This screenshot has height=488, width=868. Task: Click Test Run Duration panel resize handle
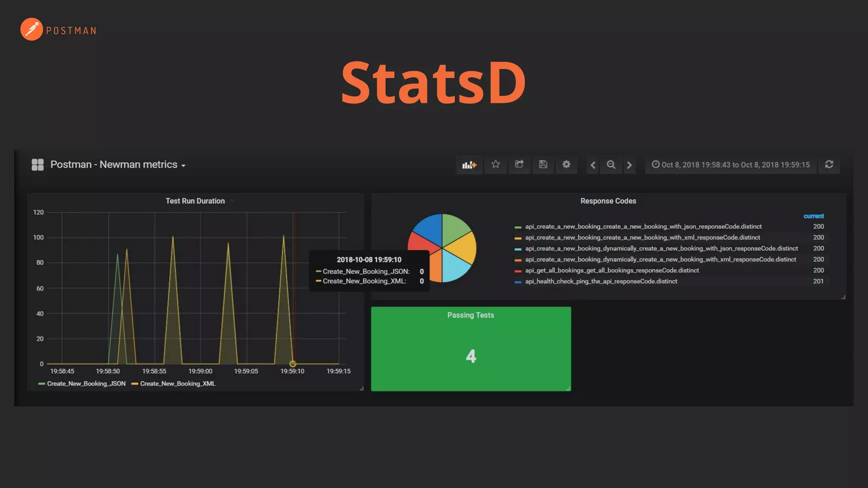pos(362,388)
